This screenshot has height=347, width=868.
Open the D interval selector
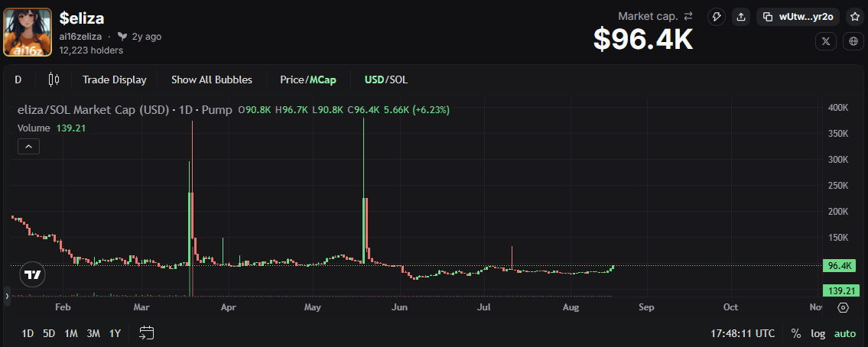(x=18, y=79)
